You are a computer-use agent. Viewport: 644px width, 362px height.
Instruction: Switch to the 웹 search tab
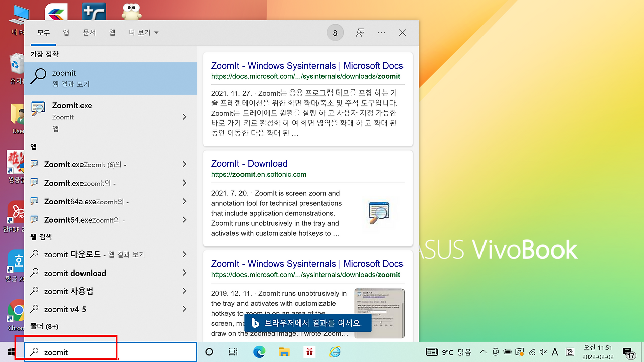pos(112,33)
